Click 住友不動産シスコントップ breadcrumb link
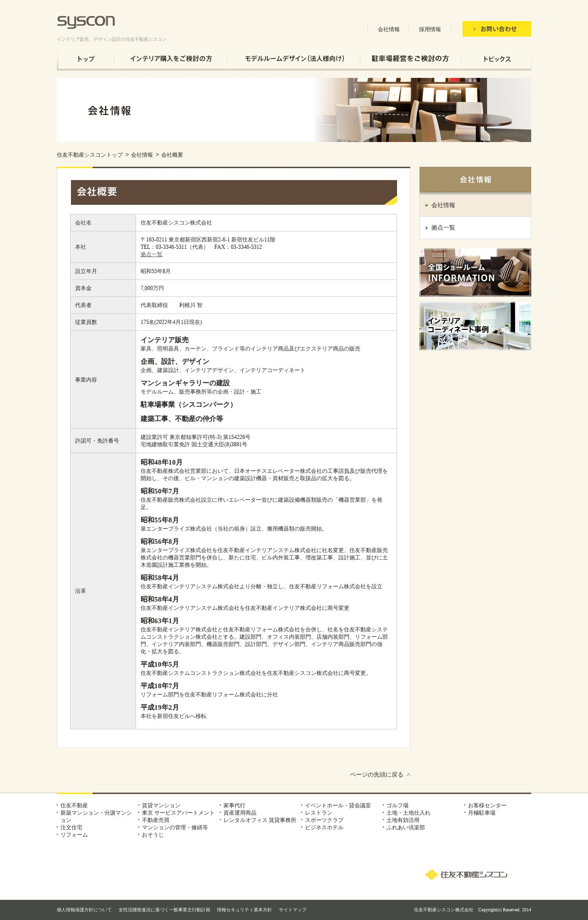Image resolution: width=588 pixels, height=920 pixels. point(90,155)
